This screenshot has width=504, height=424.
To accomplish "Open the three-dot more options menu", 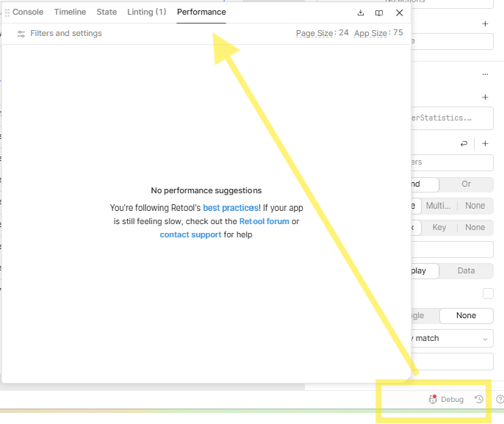I will 485,74.
